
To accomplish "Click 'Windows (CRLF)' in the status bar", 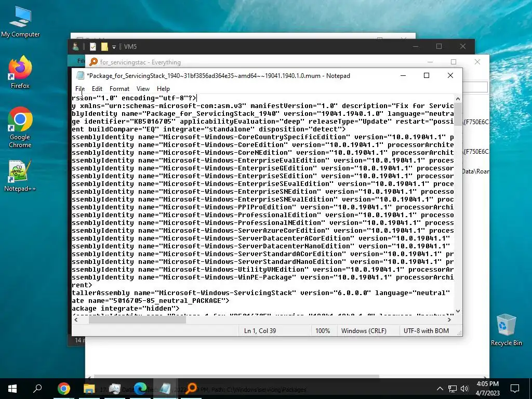I will tap(364, 331).
